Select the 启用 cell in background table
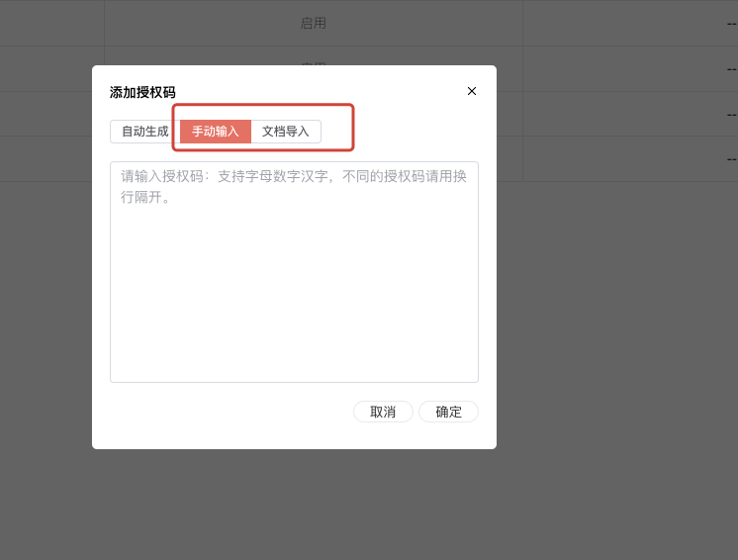Viewport: 738px width, 560px height. pos(313,23)
